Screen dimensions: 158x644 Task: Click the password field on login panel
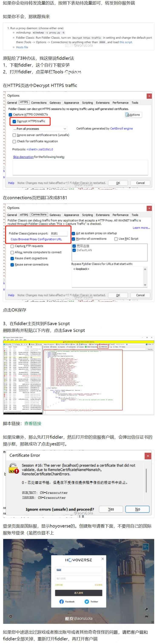click(x=78, y=579)
